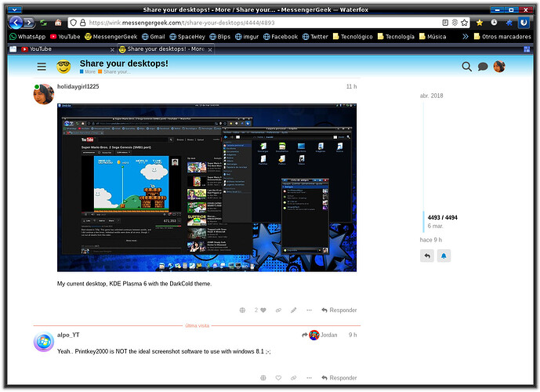Open the imgur bookmark
The height and width of the screenshot is (392, 540).
click(x=247, y=37)
